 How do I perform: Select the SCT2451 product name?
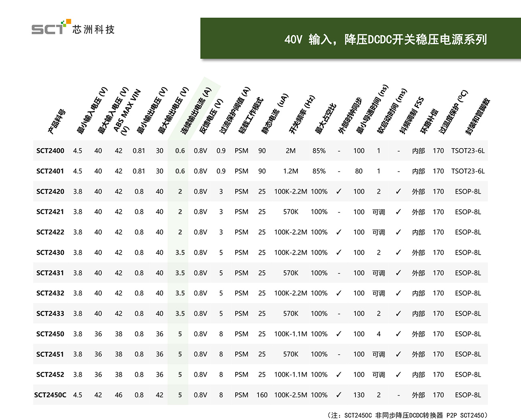[50, 354]
